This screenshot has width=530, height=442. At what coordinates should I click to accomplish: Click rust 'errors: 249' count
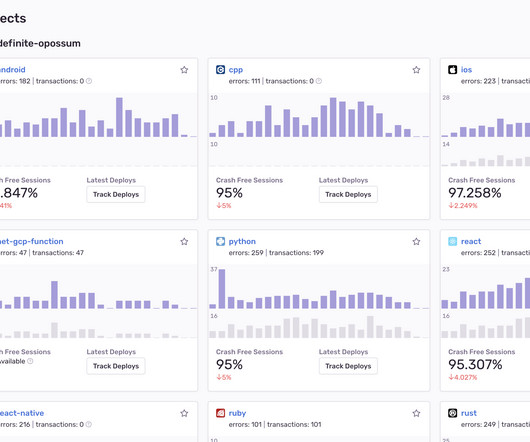pos(478,424)
